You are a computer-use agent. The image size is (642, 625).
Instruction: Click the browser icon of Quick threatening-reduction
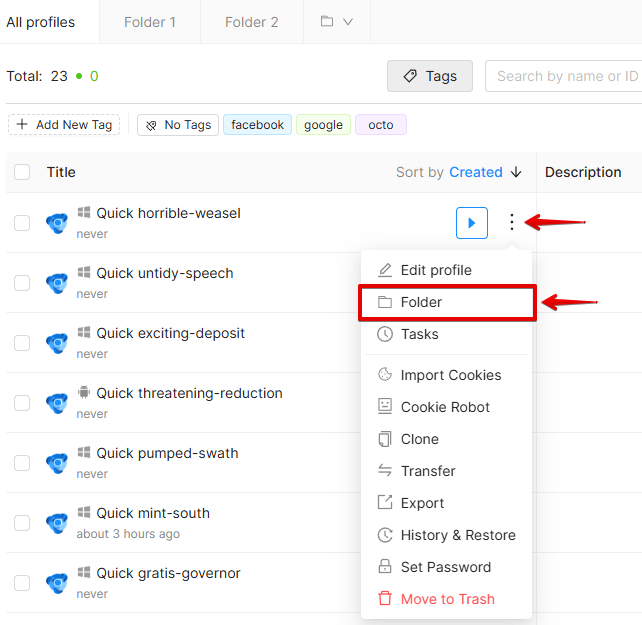(x=57, y=403)
